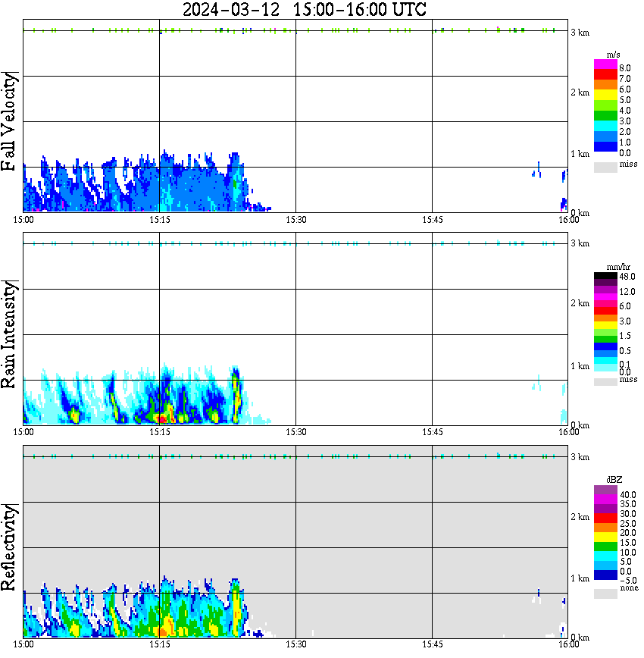Click the 15:00 label under Reflectivity panel
Viewport: 644px width, 658px height.
[23, 644]
